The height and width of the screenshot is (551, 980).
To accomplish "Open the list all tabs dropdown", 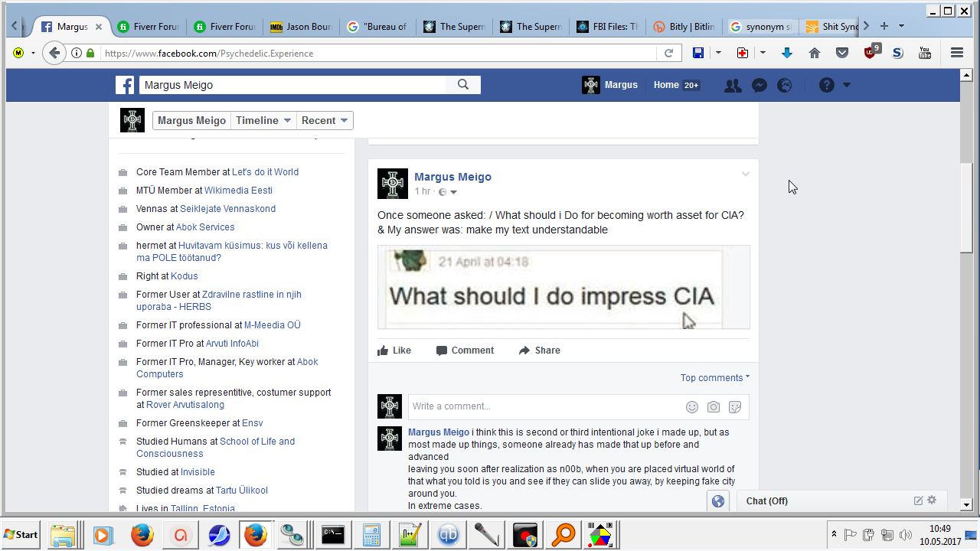I will 901,26.
